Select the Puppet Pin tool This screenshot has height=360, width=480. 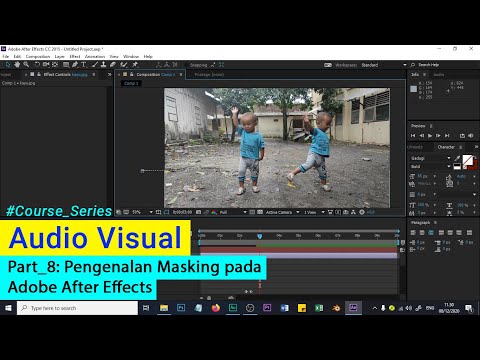pos(135,65)
